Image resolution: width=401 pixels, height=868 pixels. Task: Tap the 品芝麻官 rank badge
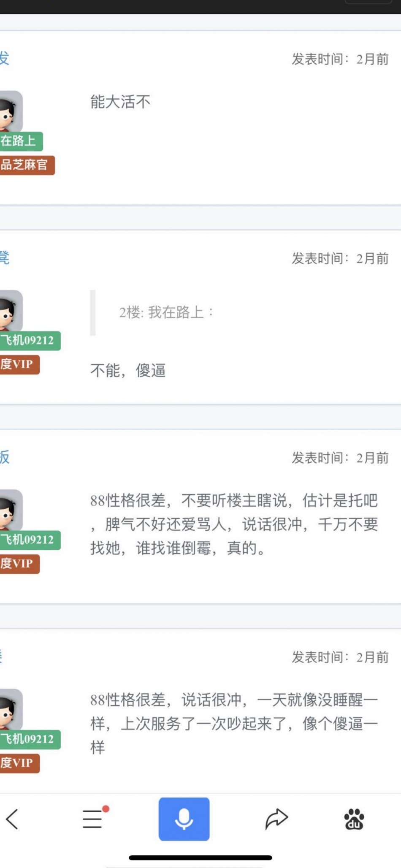click(x=26, y=165)
